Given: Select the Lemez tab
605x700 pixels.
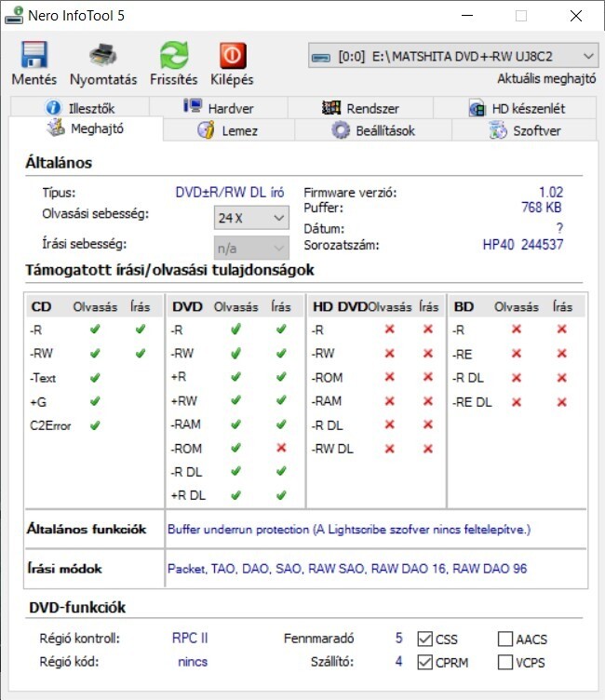Looking at the screenshot, I should [229, 130].
